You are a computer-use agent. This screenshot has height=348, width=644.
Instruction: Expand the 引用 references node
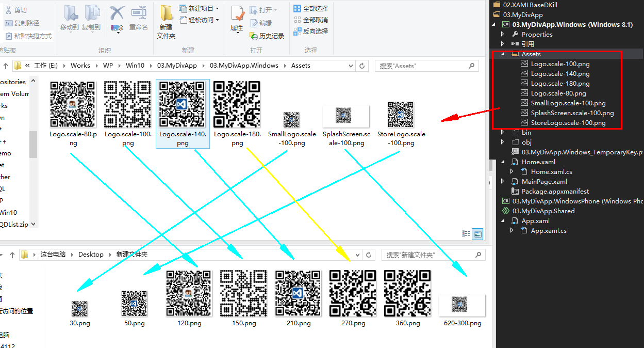click(503, 44)
